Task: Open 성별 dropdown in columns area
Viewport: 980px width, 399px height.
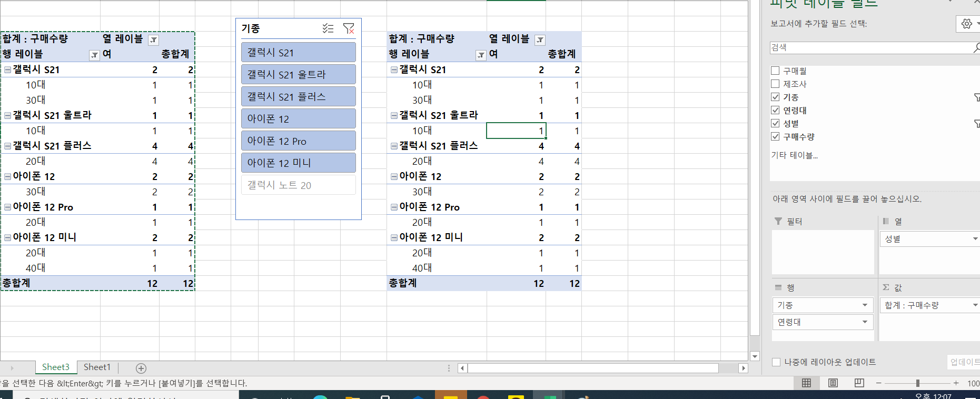Action: pyautogui.click(x=975, y=239)
